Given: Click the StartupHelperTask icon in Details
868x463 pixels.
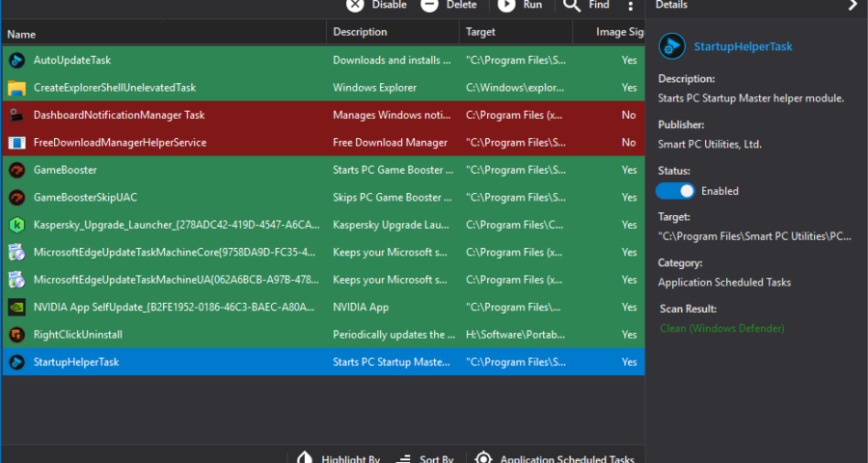Looking at the screenshot, I should click(x=672, y=46).
